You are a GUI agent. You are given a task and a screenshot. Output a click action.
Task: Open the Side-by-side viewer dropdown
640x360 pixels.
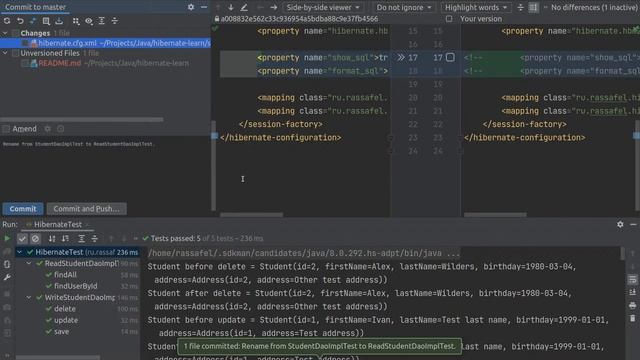click(x=323, y=7)
